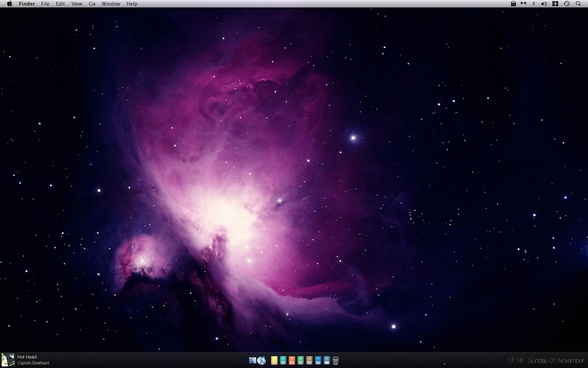Open Spotlight search magnifying glass
Screen dimensions: 588x368
coord(578,3)
